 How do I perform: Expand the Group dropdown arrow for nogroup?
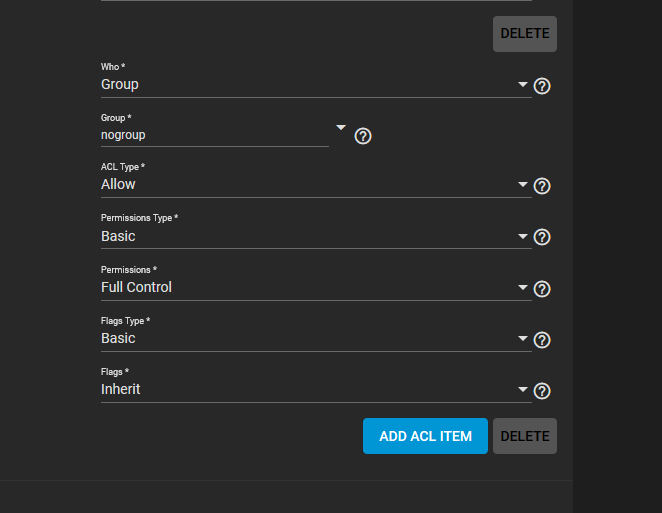pyautogui.click(x=341, y=127)
